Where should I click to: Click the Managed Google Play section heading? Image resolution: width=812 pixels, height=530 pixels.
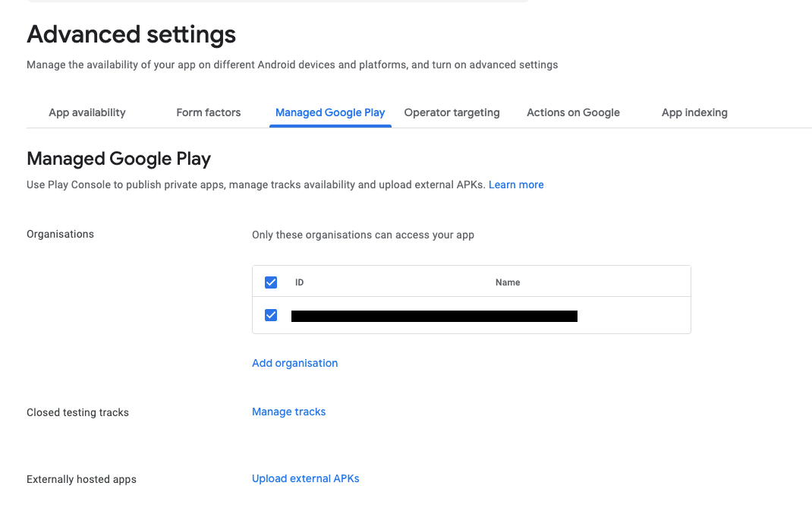click(118, 159)
